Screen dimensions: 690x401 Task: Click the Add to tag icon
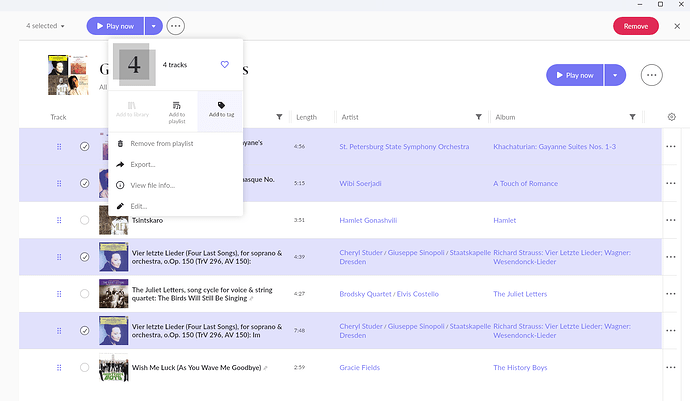click(221, 109)
